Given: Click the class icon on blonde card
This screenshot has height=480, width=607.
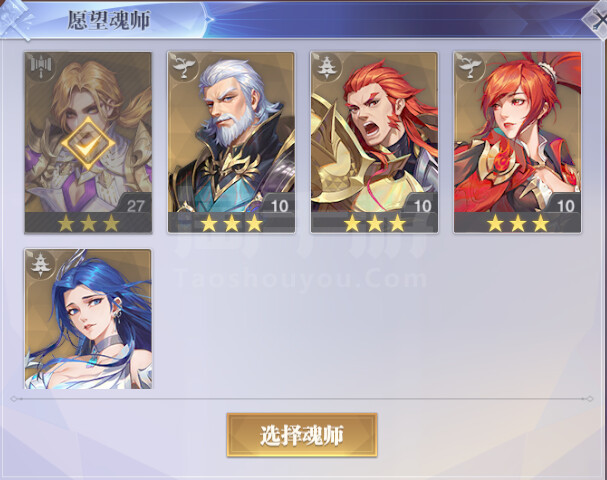Looking at the screenshot, I should (40, 67).
